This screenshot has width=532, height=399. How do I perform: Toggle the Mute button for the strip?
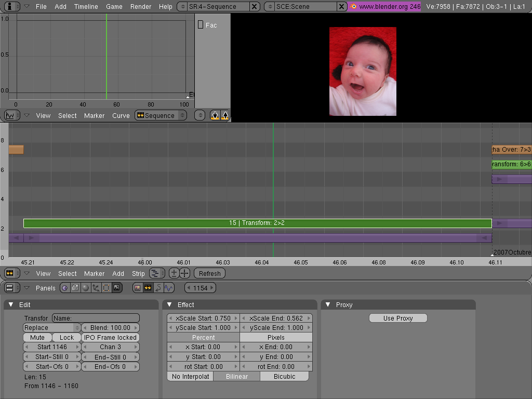37,337
